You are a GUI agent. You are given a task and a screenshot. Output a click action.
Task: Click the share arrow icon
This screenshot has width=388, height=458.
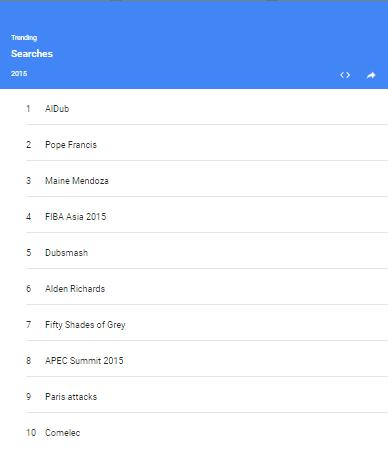tap(371, 75)
